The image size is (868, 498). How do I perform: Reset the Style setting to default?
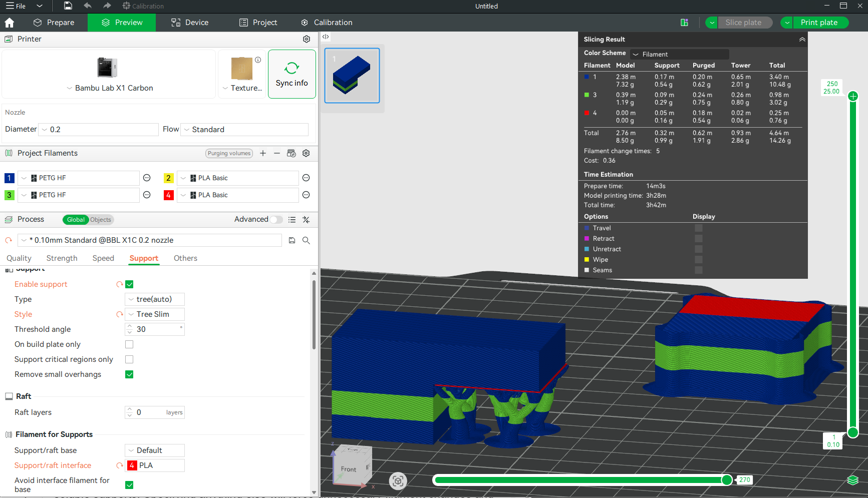[x=119, y=314]
